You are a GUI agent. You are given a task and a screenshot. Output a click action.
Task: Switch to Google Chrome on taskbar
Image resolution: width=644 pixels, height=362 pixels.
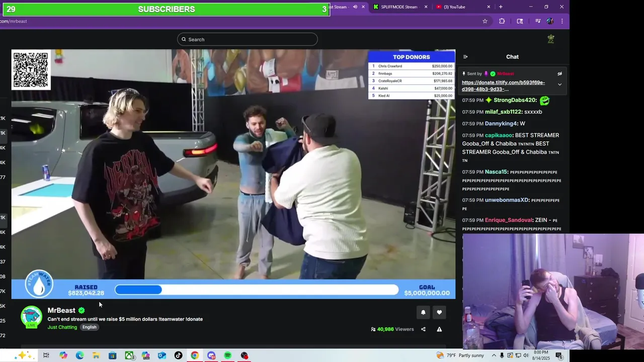(x=195, y=355)
